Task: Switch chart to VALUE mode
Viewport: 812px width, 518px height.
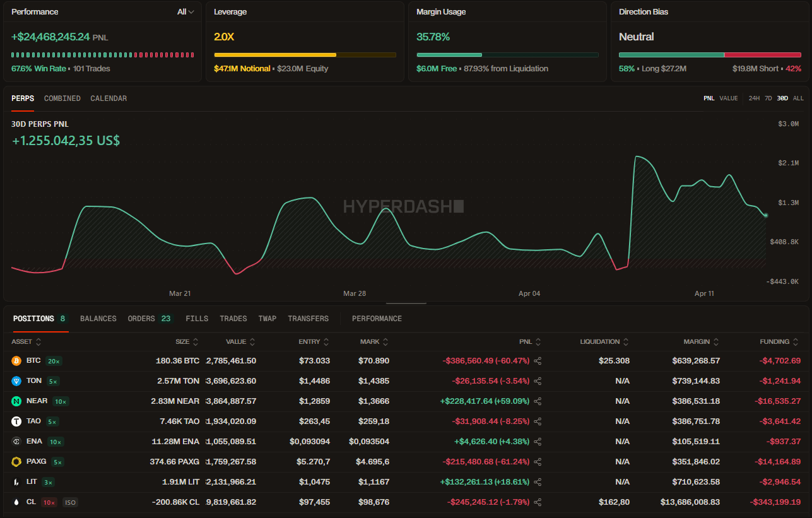Action: pyautogui.click(x=729, y=98)
